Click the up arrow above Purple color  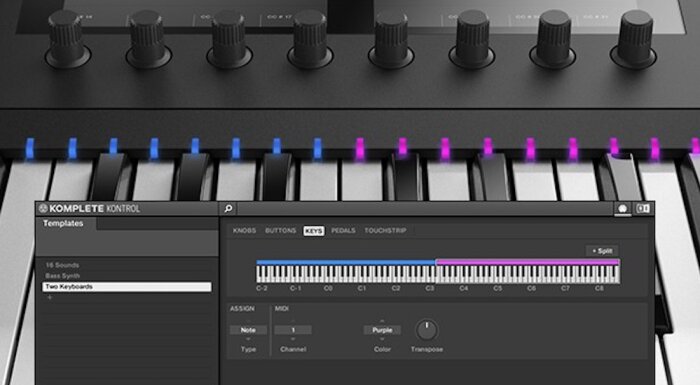(382, 321)
